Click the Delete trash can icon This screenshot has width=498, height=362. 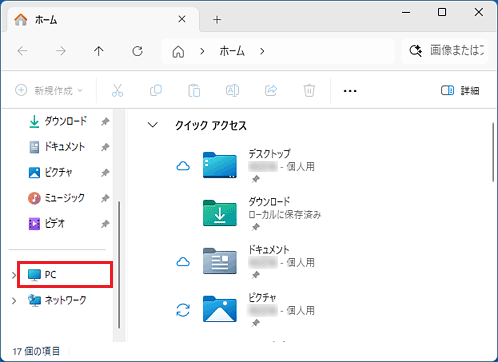pyautogui.click(x=309, y=90)
